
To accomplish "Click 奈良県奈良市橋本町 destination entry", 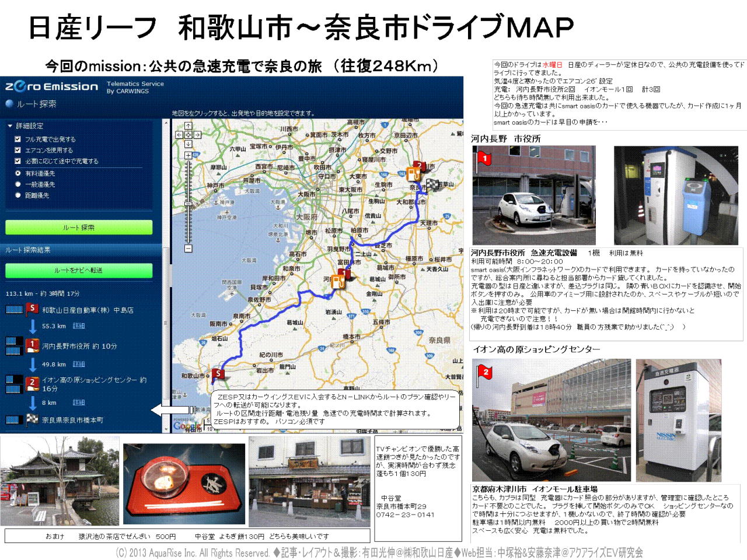I will 72,420.
